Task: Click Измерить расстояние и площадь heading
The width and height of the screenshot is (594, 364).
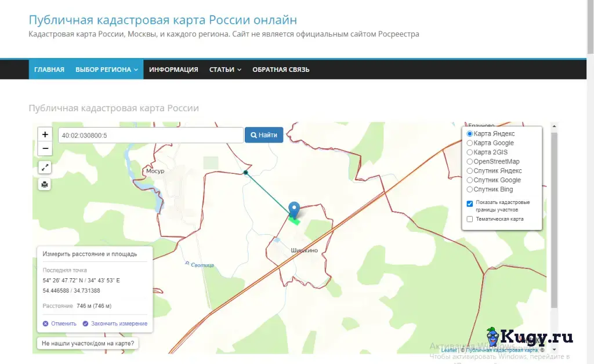Action: pos(90,254)
